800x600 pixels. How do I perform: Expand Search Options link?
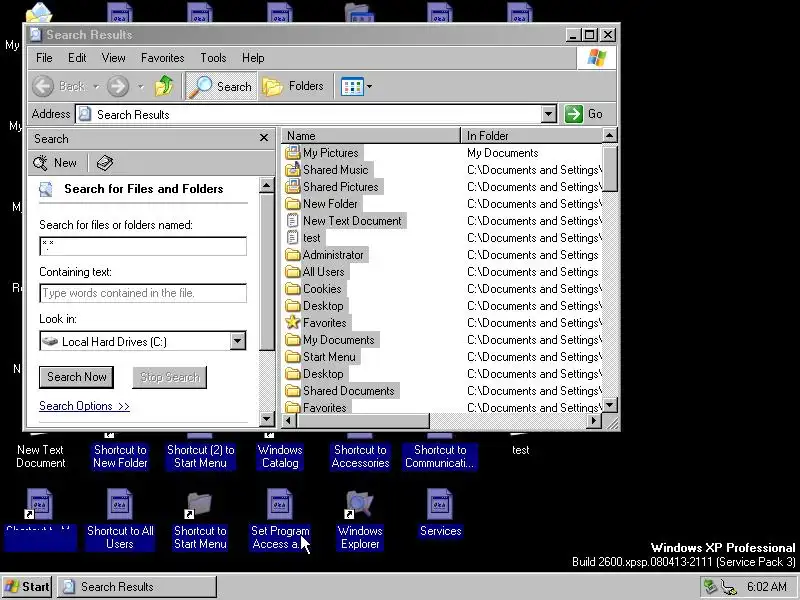pos(84,406)
